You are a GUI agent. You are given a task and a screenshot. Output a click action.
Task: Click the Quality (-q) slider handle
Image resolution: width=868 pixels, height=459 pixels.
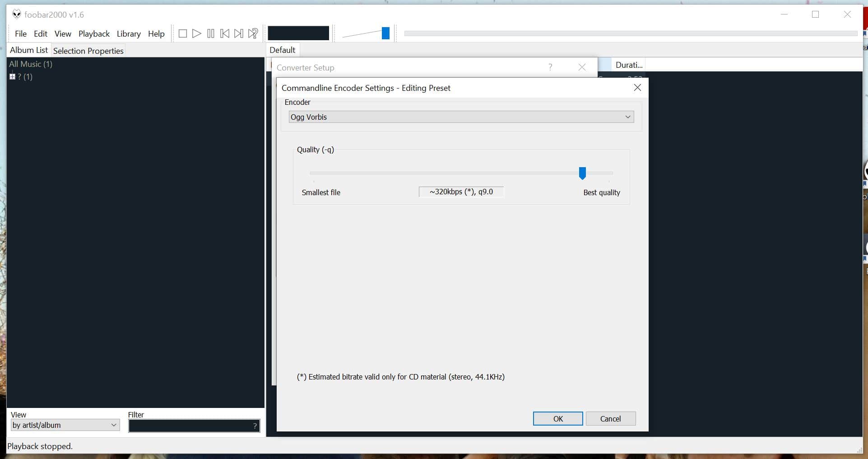pyautogui.click(x=582, y=173)
